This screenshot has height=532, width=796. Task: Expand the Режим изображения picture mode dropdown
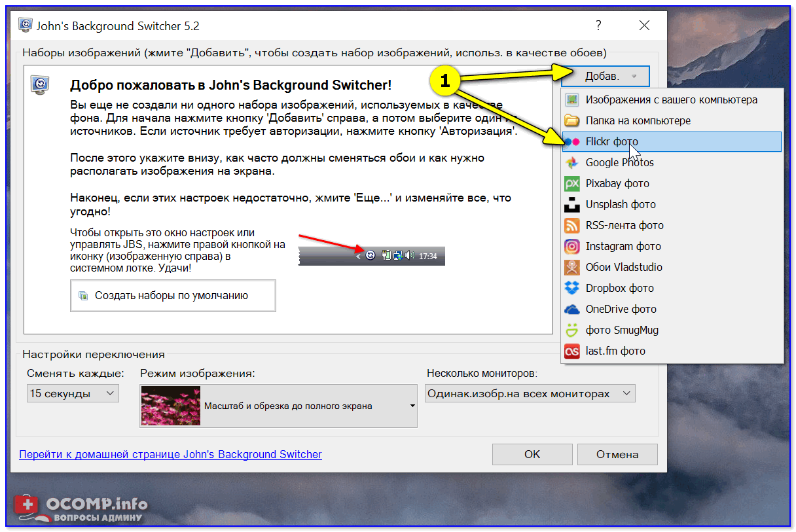pos(278,406)
